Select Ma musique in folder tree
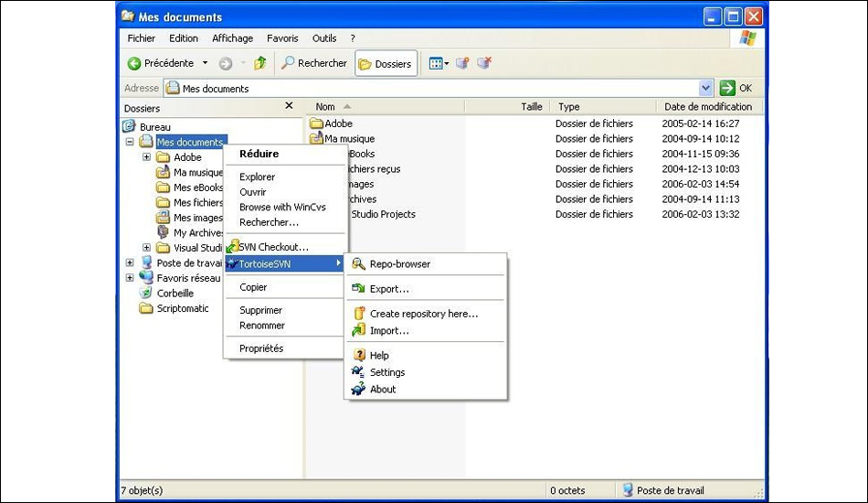 (x=197, y=172)
